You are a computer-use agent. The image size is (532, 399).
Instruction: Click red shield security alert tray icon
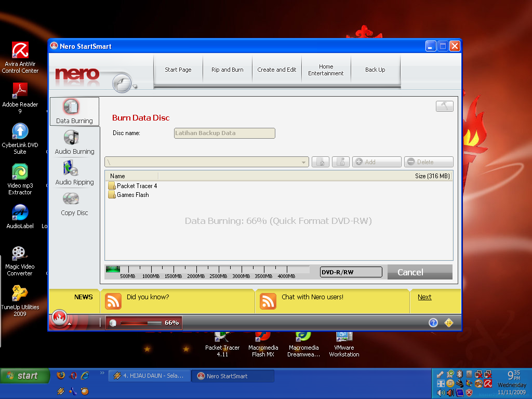(x=469, y=393)
